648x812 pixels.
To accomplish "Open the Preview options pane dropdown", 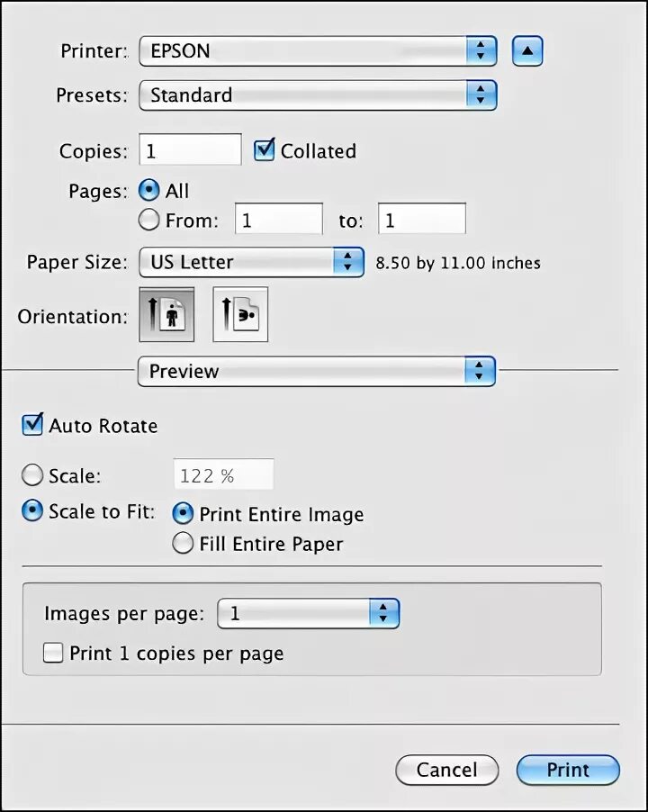I will click(316, 371).
